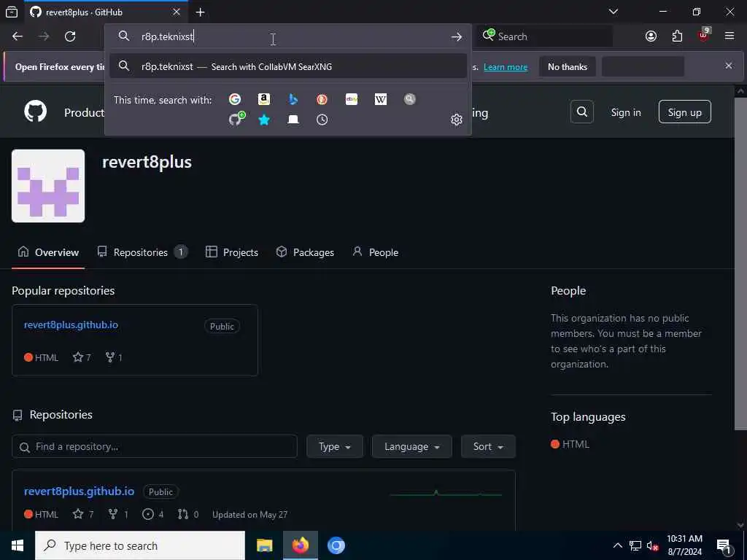Open Chromium from the taskbar

336,545
